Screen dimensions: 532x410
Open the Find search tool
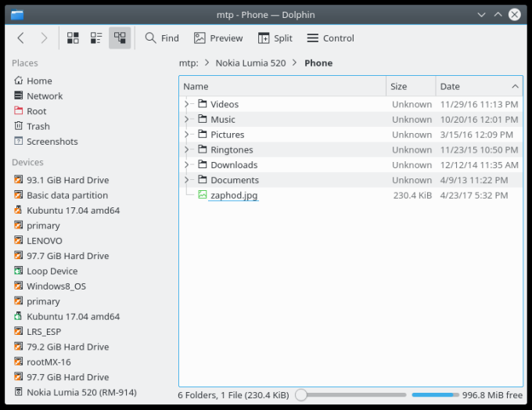[162, 38]
